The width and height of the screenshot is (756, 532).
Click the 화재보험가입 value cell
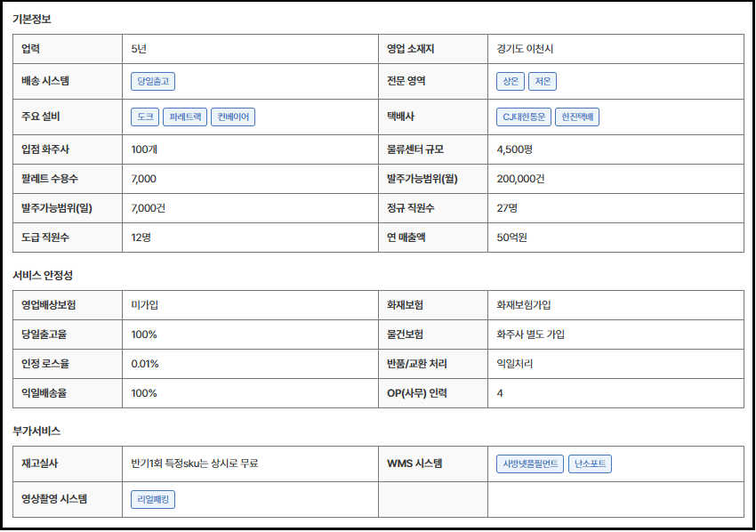click(x=524, y=305)
